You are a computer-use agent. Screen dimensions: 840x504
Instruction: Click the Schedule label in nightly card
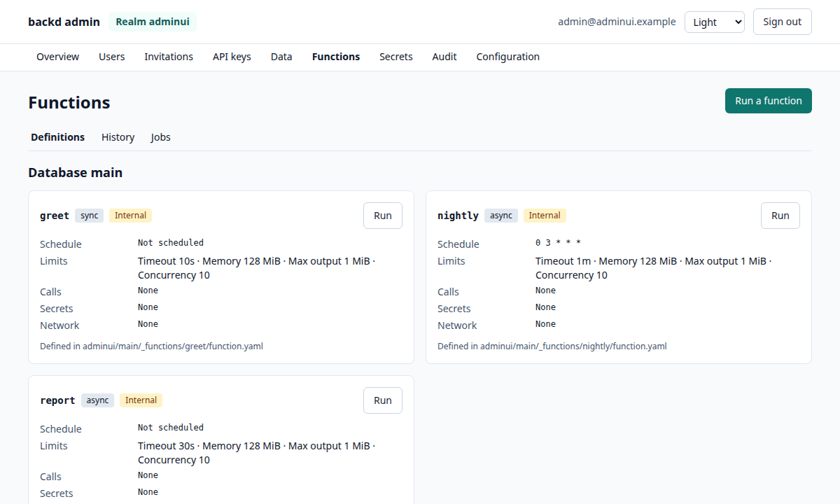[458, 244]
